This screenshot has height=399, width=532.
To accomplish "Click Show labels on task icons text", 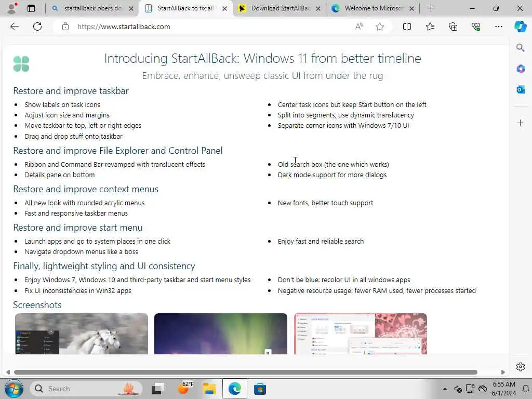I will click(62, 104).
